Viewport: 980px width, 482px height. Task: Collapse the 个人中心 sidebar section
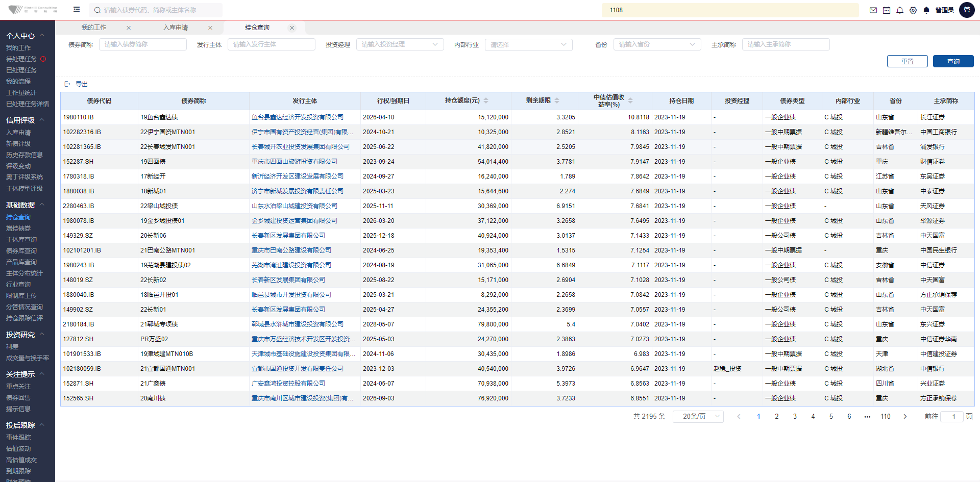pos(42,36)
